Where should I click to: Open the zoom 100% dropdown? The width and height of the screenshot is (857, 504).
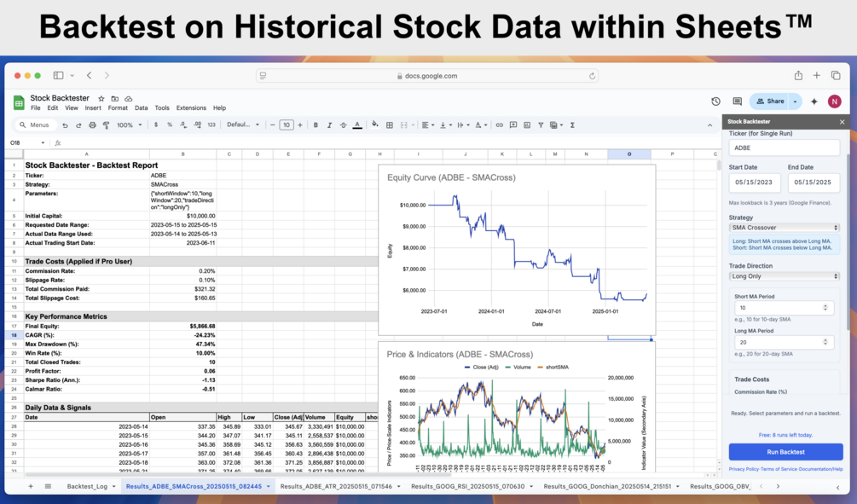pos(130,125)
